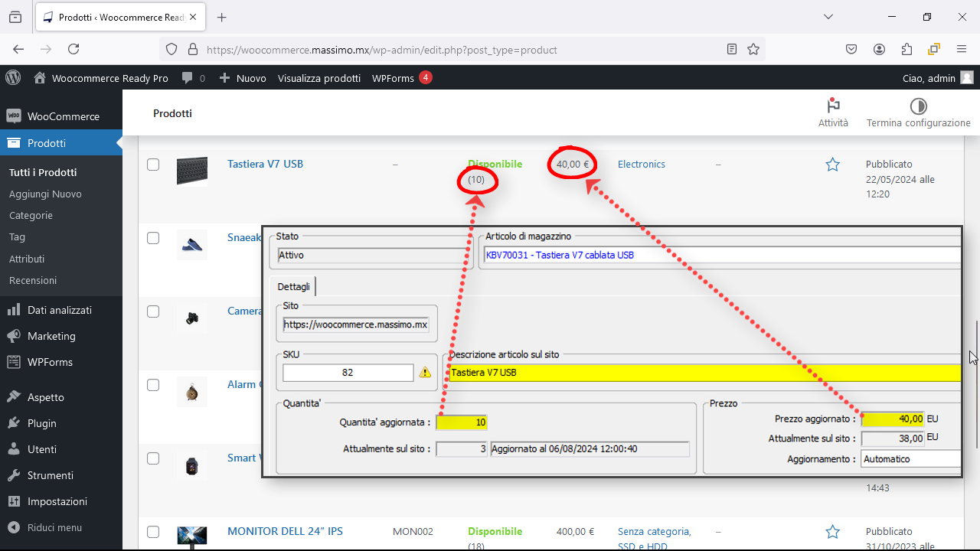This screenshot has height=551, width=980.
Task: Open Tastiera V7 USB product link
Action: [x=265, y=165]
